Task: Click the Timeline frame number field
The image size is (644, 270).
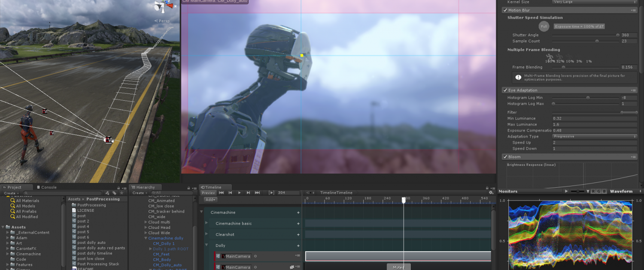Action: point(288,193)
